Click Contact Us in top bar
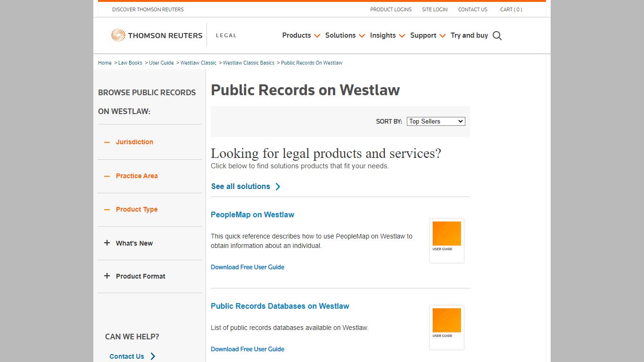 tap(473, 9)
